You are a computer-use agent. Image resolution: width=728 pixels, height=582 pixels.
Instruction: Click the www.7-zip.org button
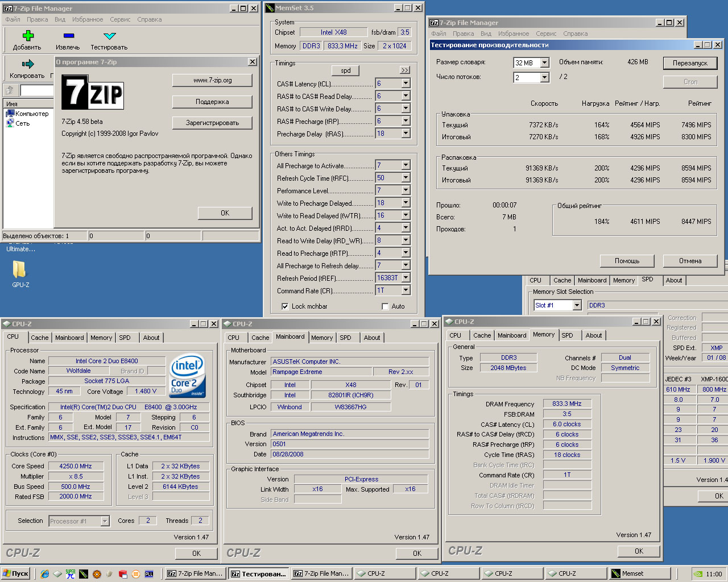pos(212,80)
